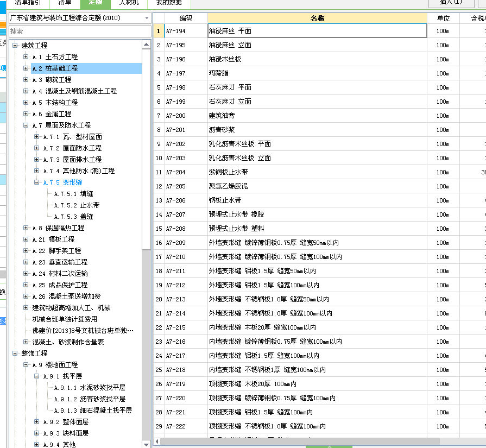Select the 紫铜板止水带 cell
Screen dimensions: 486x448
[x=317, y=172]
